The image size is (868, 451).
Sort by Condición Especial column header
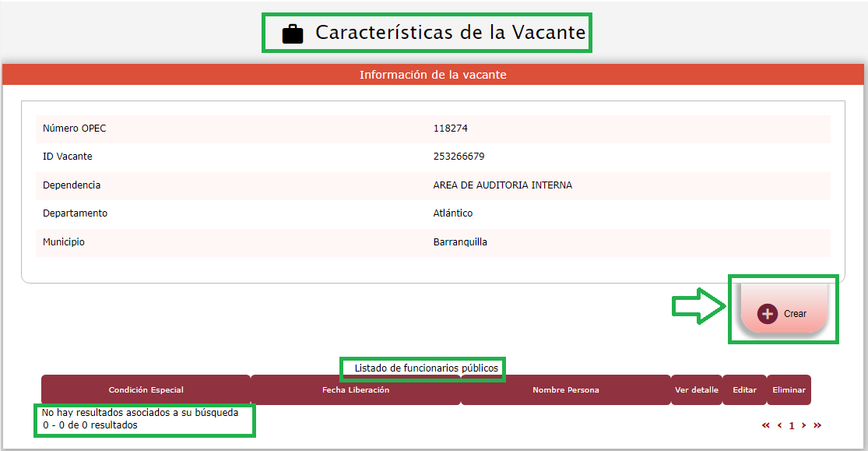click(146, 389)
